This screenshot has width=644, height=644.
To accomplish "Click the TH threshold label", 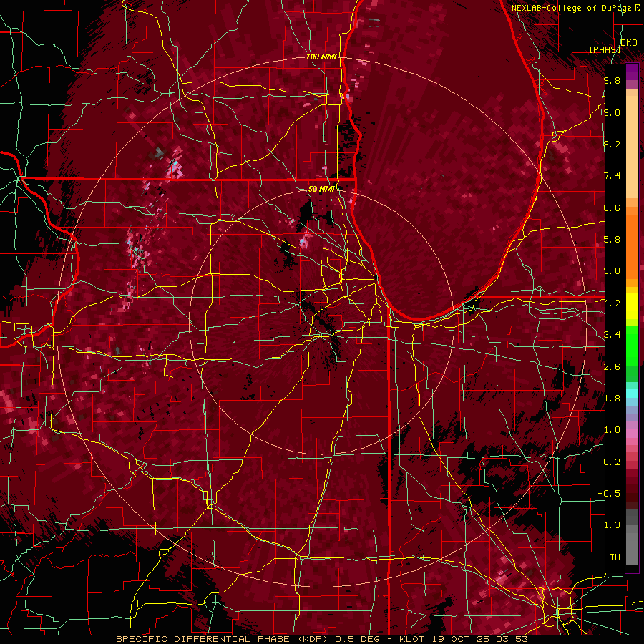I will [x=615, y=557].
